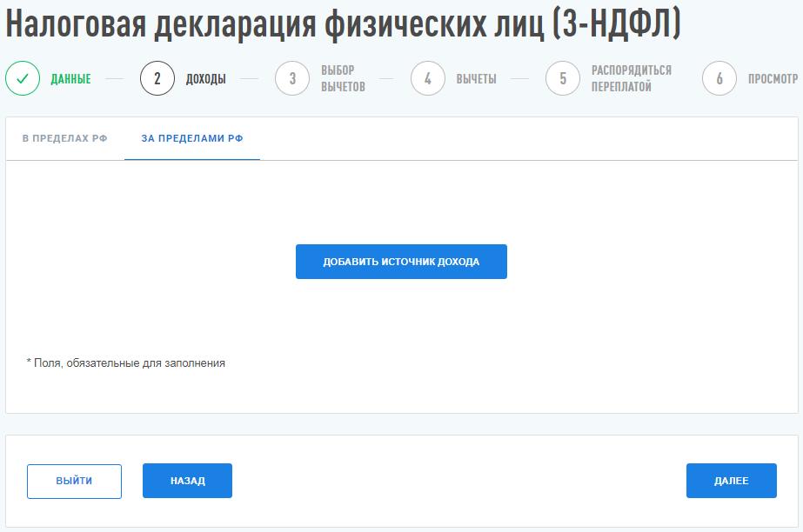The image size is (803, 532).
Task: Open the РАСПОРЯДИТЬСЯ ПЕРЕПЛАТОЙ step label
Action: pyautogui.click(x=631, y=79)
